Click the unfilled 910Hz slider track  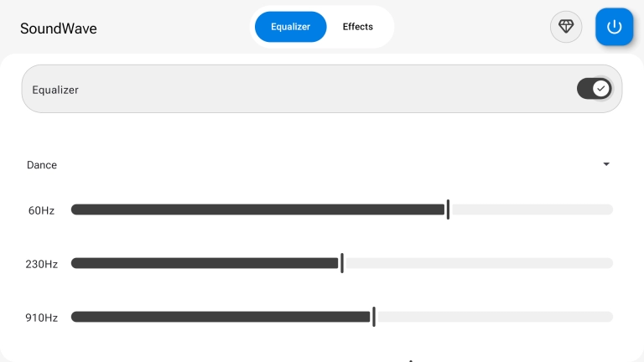coord(495,317)
